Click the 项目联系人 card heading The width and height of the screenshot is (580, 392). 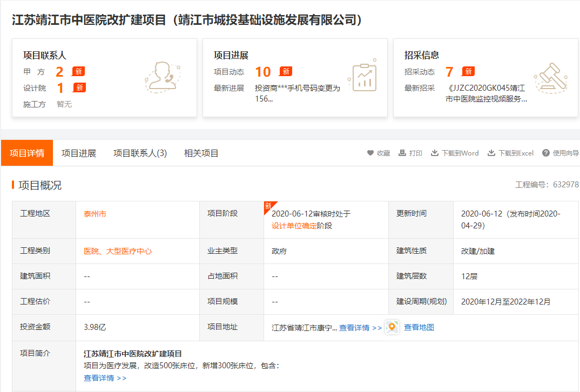45,56
